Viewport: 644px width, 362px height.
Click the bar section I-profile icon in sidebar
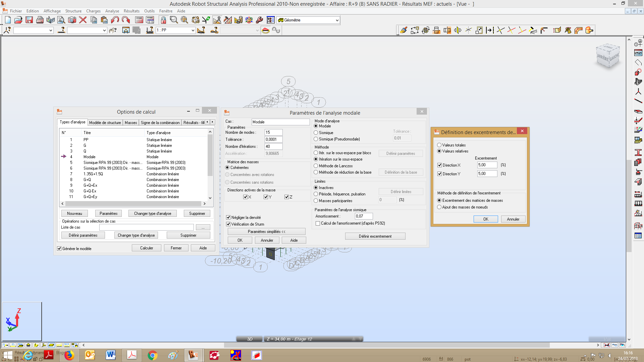tap(638, 153)
